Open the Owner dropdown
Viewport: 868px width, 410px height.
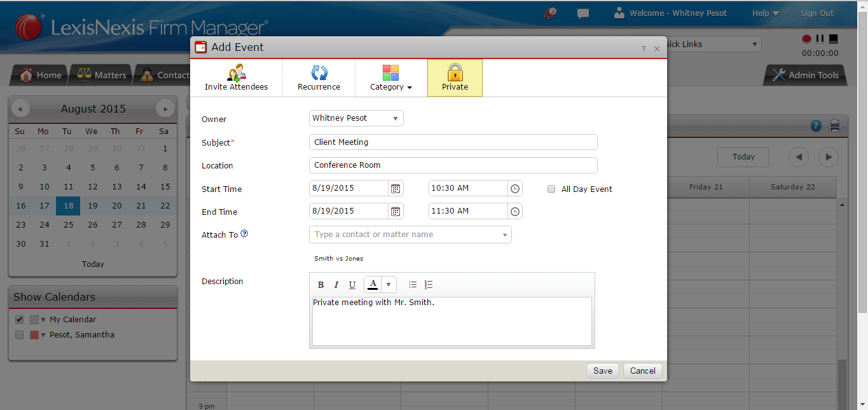click(356, 118)
